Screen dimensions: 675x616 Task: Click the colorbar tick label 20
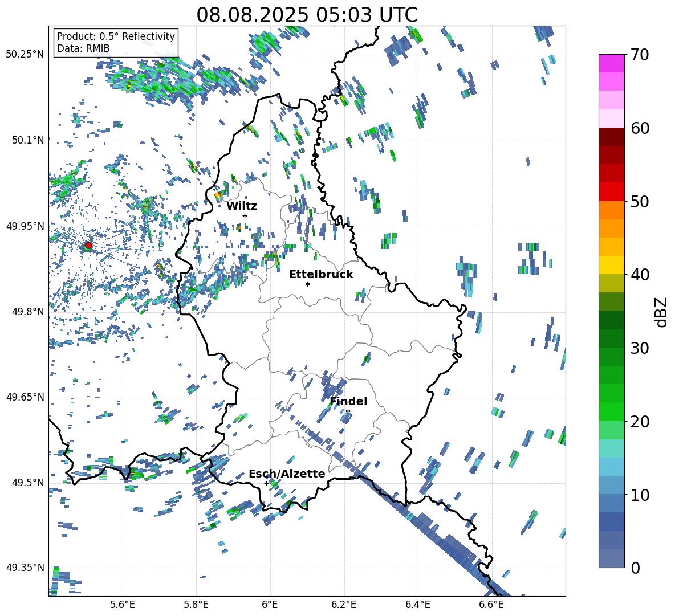point(640,422)
